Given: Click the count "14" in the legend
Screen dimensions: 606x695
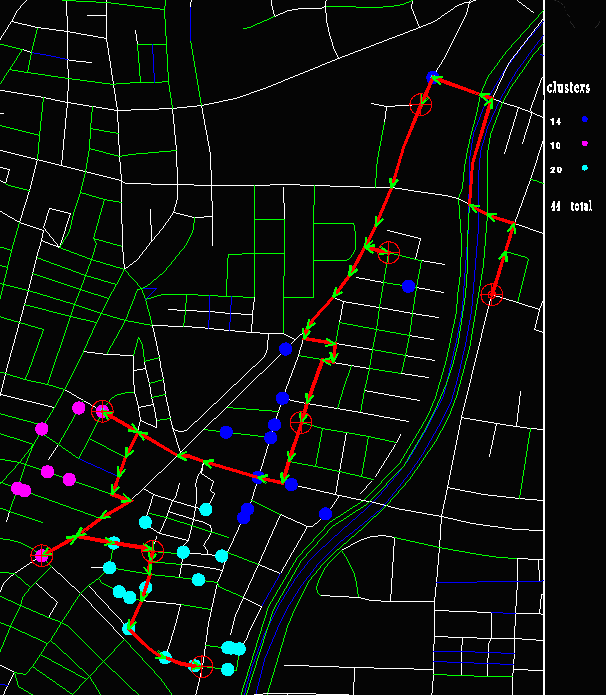Looking at the screenshot, I should point(555,121).
